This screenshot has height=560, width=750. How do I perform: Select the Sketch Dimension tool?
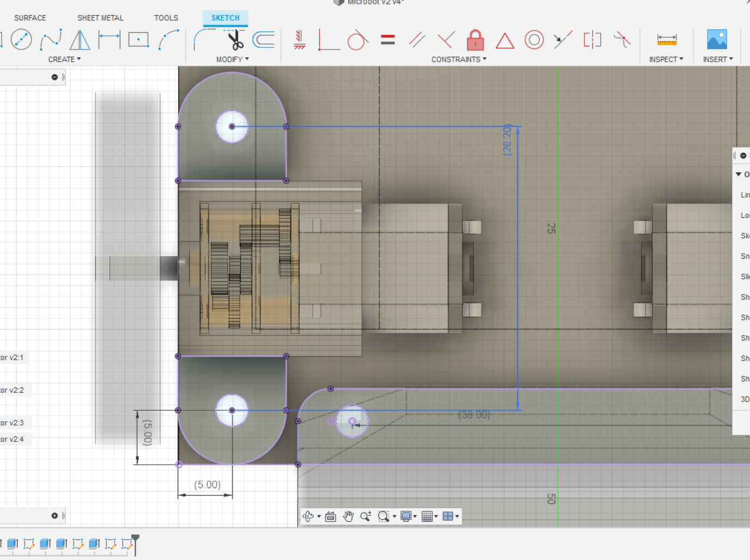[x=109, y=40]
